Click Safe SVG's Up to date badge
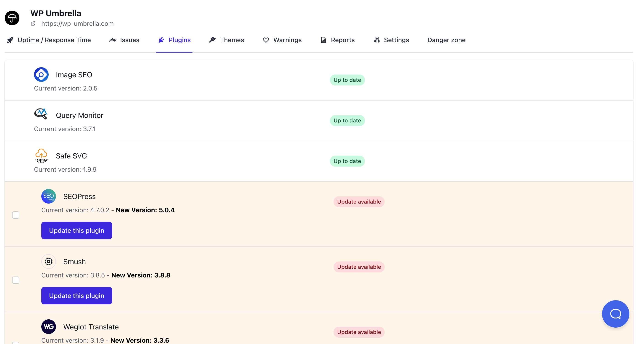 (x=347, y=161)
